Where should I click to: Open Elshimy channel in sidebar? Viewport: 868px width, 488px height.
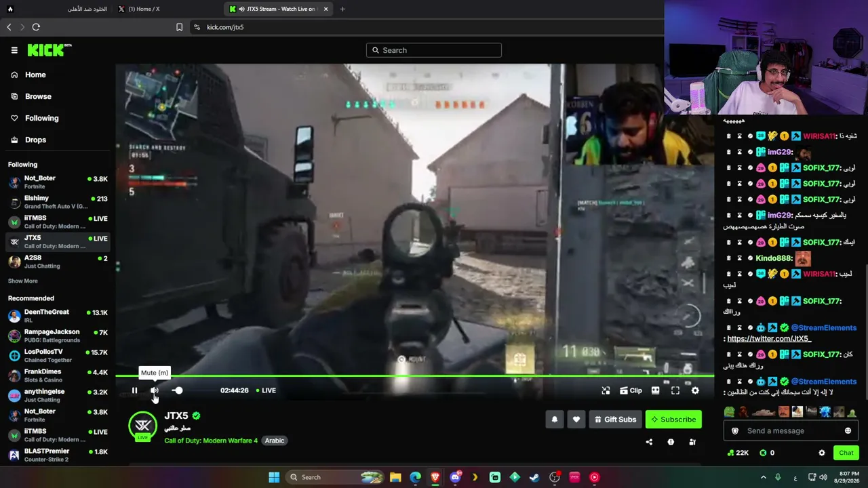click(58, 202)
